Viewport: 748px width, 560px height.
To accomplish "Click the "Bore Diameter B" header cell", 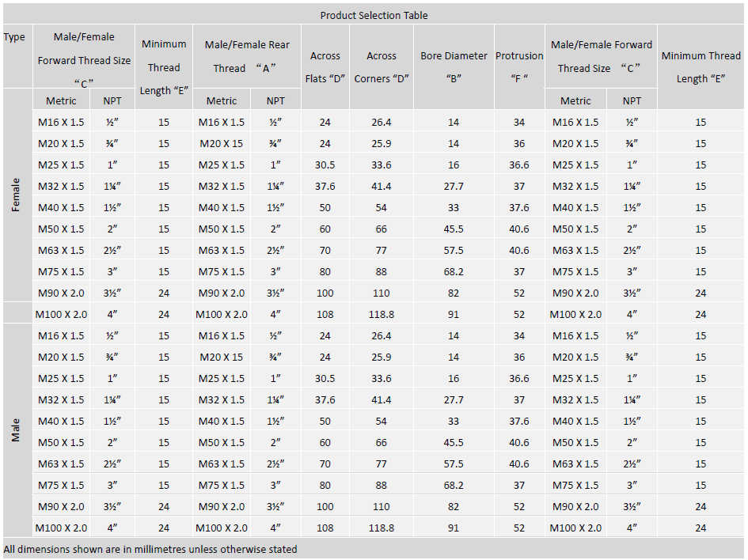I will (x=454, y=67).
